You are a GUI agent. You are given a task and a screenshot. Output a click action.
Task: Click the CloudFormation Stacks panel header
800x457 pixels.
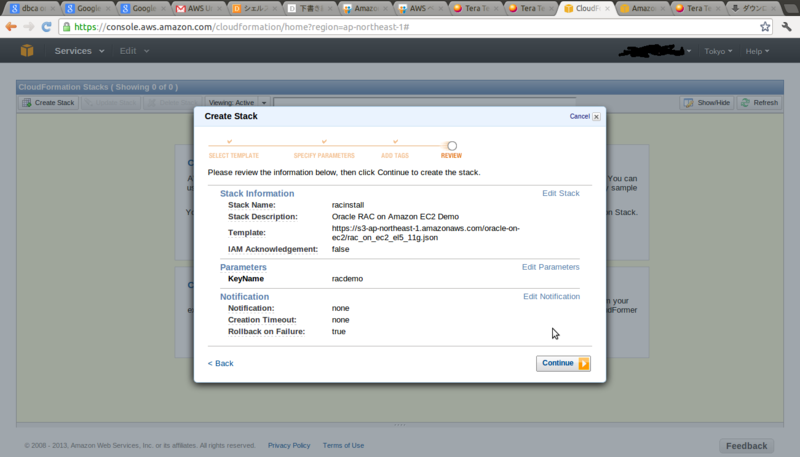400,87
